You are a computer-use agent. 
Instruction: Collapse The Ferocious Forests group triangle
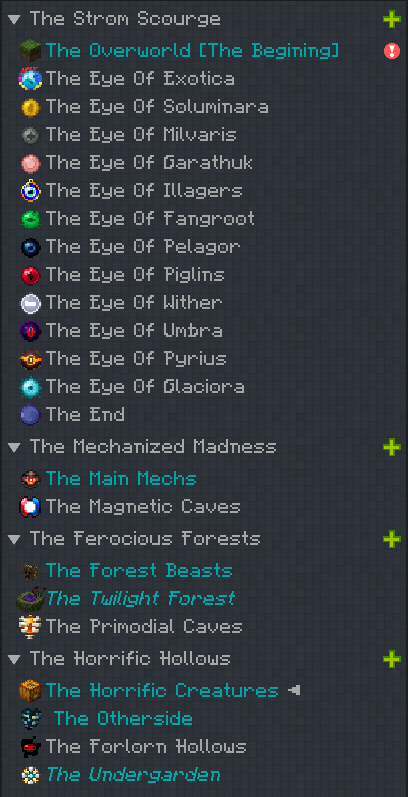(x=15, y=539)
